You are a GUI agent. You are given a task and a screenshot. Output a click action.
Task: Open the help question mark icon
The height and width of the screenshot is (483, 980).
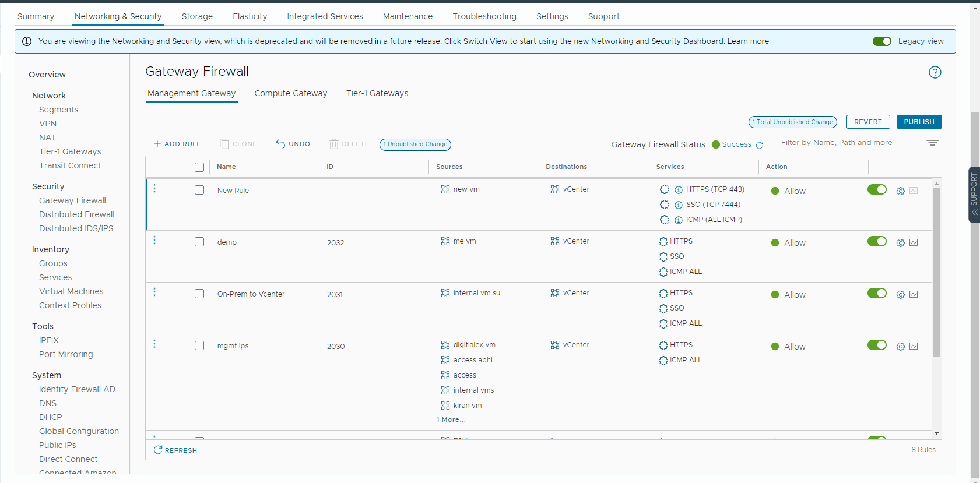pyautogui.click(x=935, y=72)
